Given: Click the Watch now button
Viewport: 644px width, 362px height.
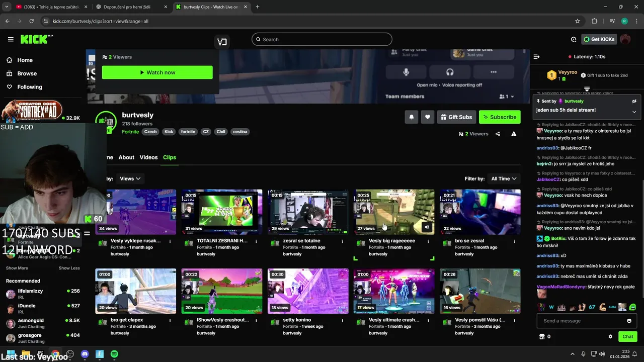Looking at the screenshot, I should [157, 72].
